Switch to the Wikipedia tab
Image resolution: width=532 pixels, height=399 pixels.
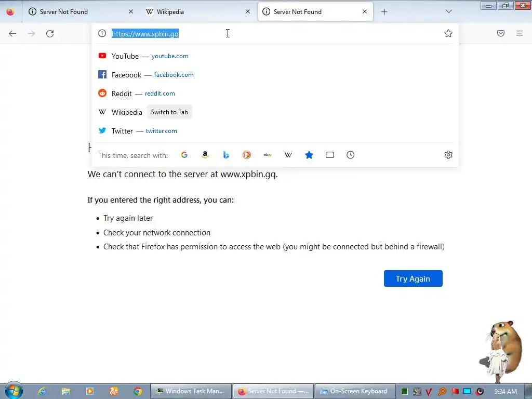(198, 11)
